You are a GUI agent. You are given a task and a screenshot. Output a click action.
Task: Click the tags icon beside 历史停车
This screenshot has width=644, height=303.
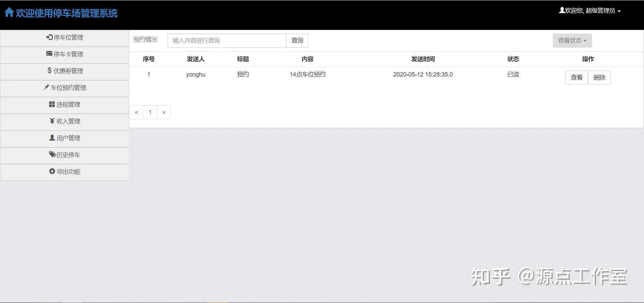pyautogui.click(x=53, y=154)
